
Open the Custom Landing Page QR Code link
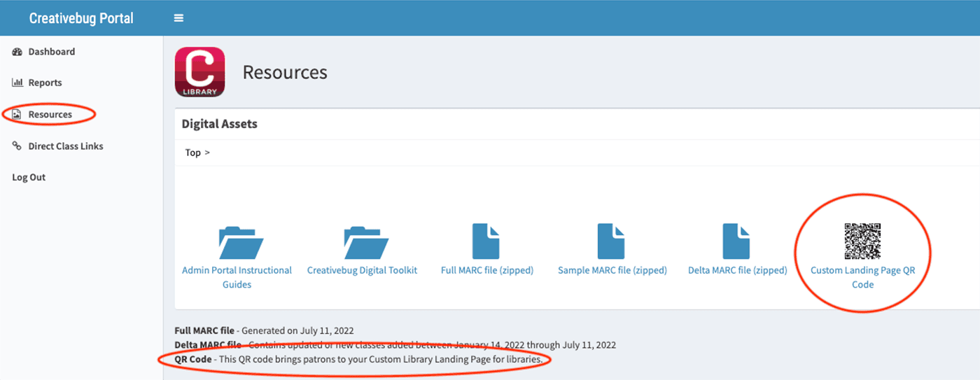pos(862,277)
